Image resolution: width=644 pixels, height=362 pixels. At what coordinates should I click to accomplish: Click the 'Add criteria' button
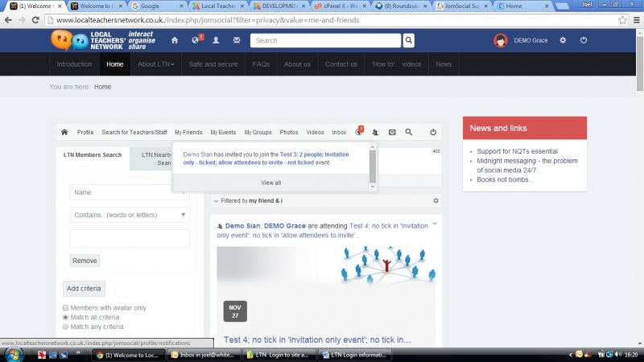84,288
